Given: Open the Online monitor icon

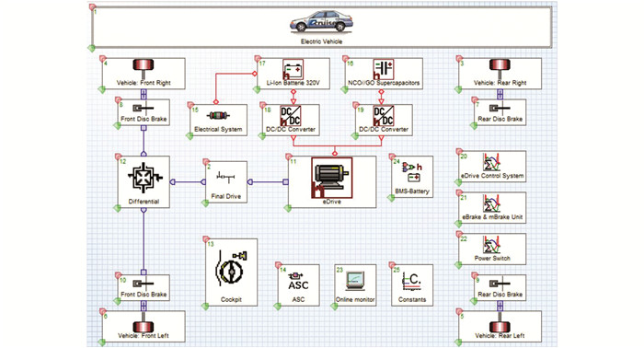Looking at the screenshot, I should 355,281.
